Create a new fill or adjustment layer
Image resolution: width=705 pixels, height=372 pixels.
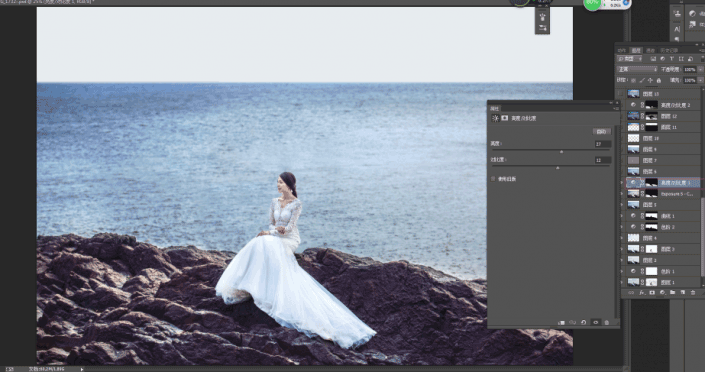click(662, 292)
